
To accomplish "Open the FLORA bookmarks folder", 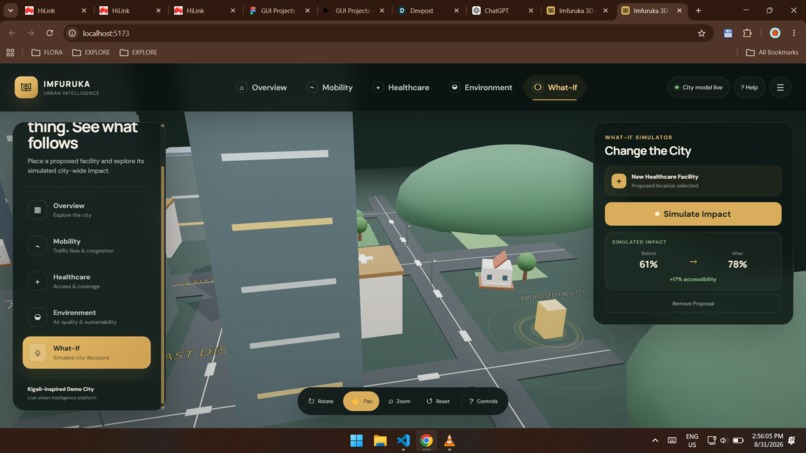I will pyautogui.click(x=47, y=52).
